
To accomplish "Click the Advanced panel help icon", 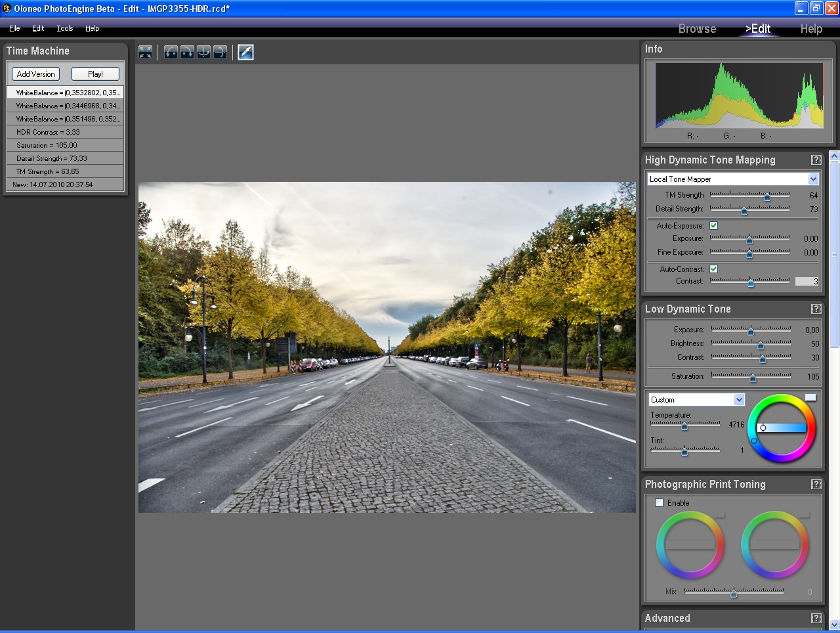I will coord(816,618).
